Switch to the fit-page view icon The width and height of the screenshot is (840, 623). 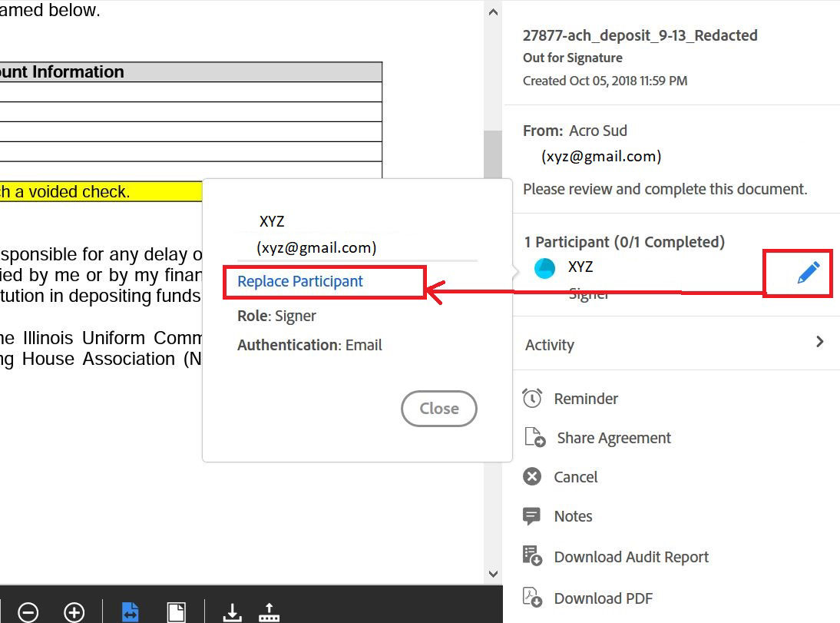coord(176,611)
